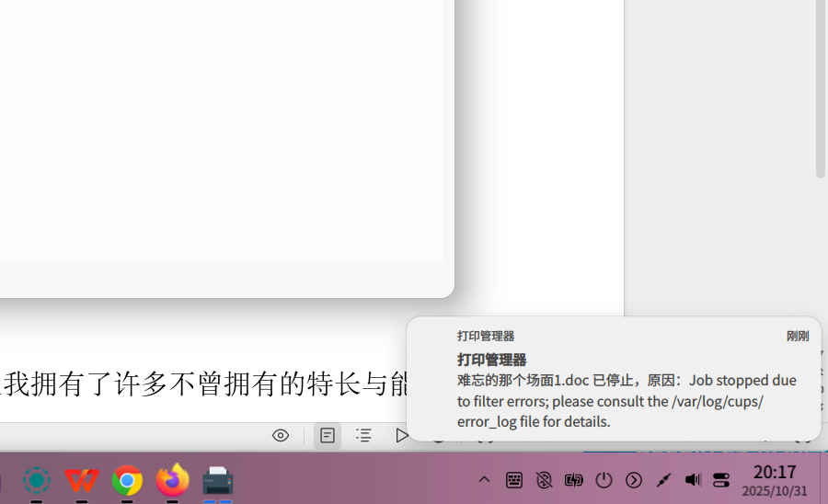The height and width of the screenshot is (504, 828).
Task: Click the 2025/10/31 date in the tray
Action: [775, 491]
